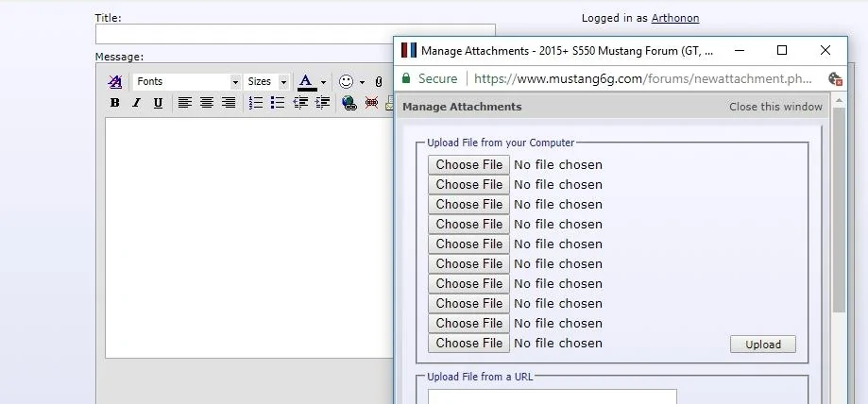The image size is (868, 404).
Task: Align message text right
Action: 228,102
